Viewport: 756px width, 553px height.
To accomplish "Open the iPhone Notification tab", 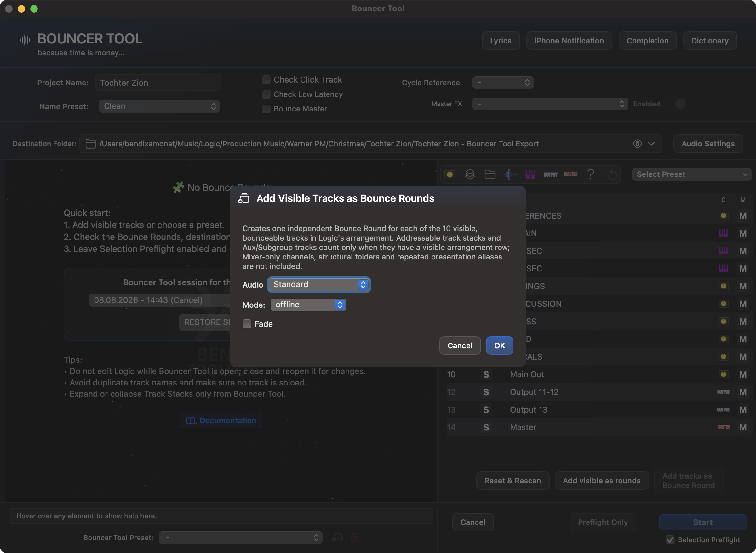I will coord(569,41).
